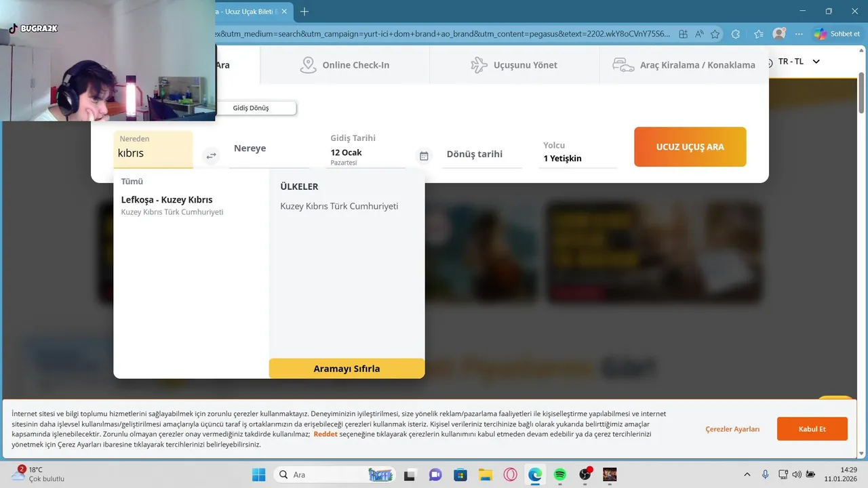Click the split screen icon in address bar
Viewport: 868px width, 488px height.
point(683,34)
